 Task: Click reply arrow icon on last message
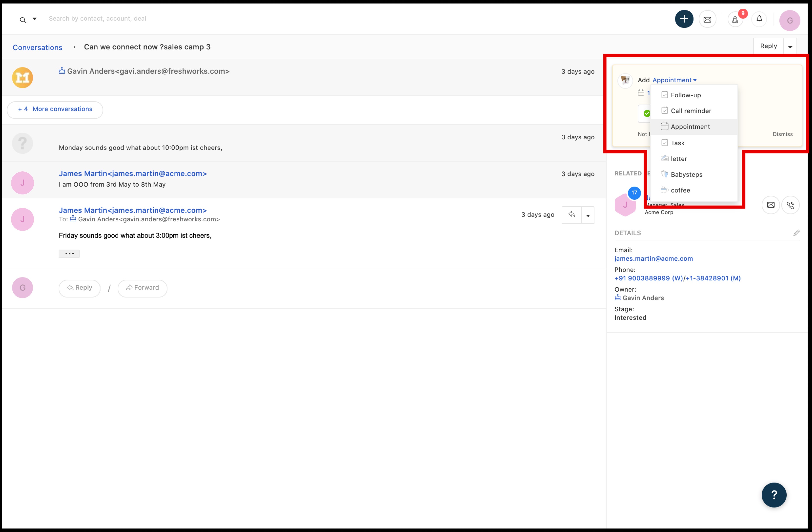(x=572, y=215)
